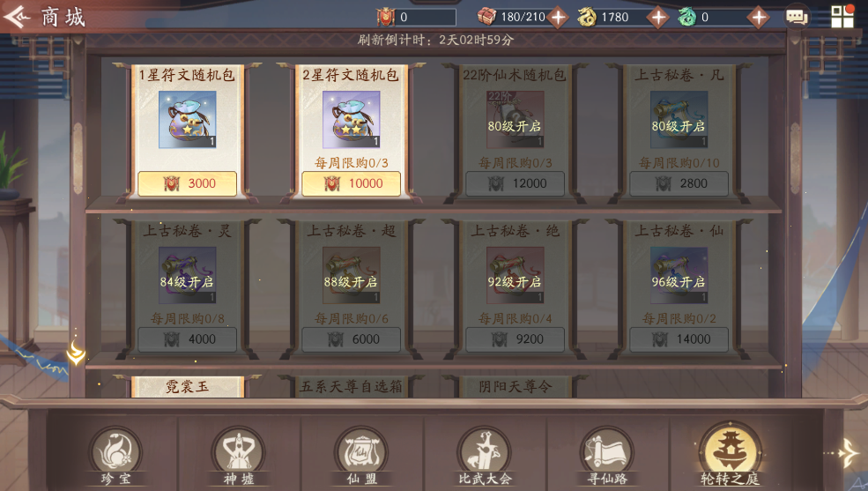Click the 霓裳玉 item card
This screenshot has height=491, width=868.
click(x=187, y=386)
